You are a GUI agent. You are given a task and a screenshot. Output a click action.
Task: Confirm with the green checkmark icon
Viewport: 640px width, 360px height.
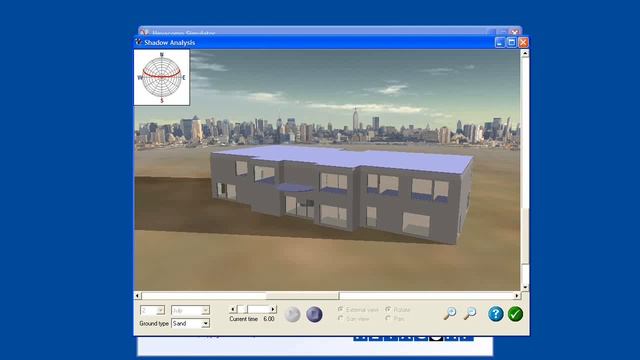(516, 314)
